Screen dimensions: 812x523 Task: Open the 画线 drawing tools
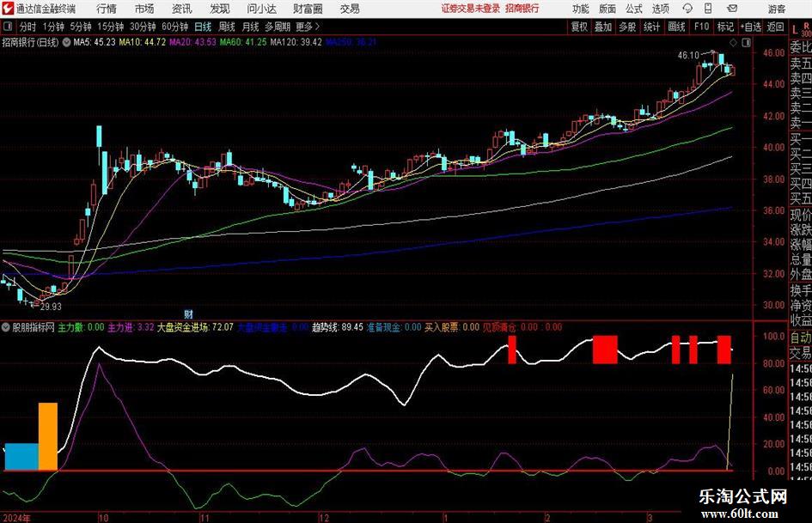tap(676, 27)
